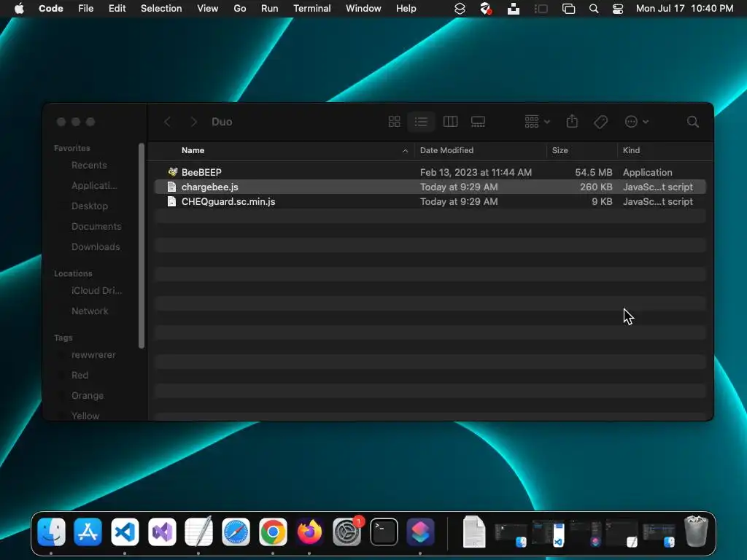This screenshot has height=560, width=747.
Task: Click the Finder window search icon
Action: (x=693, y=122)
